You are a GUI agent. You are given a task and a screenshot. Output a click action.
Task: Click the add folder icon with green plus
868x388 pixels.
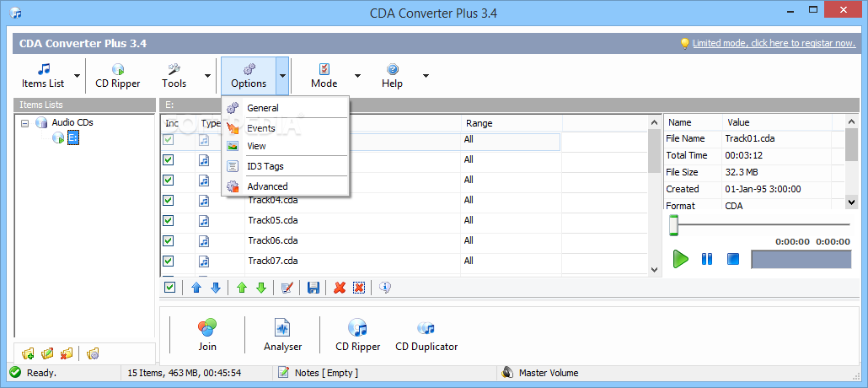tap(28, 353)
